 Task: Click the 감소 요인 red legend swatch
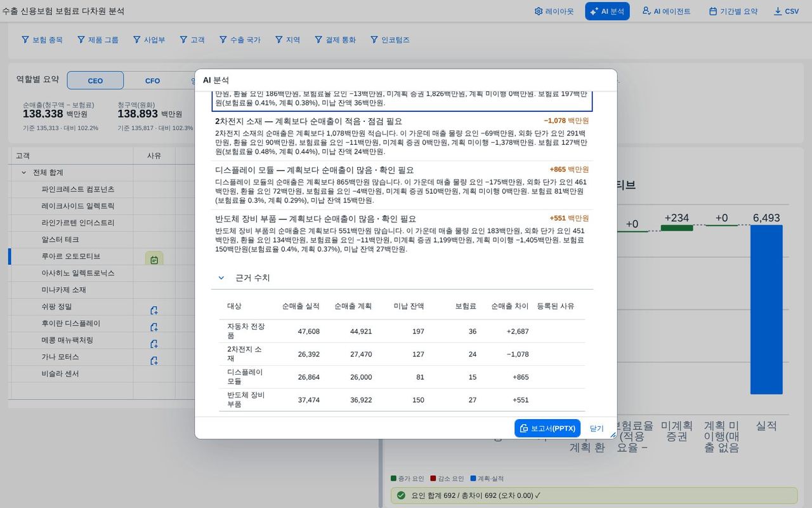pyautogui.click(x=433, y=478)
